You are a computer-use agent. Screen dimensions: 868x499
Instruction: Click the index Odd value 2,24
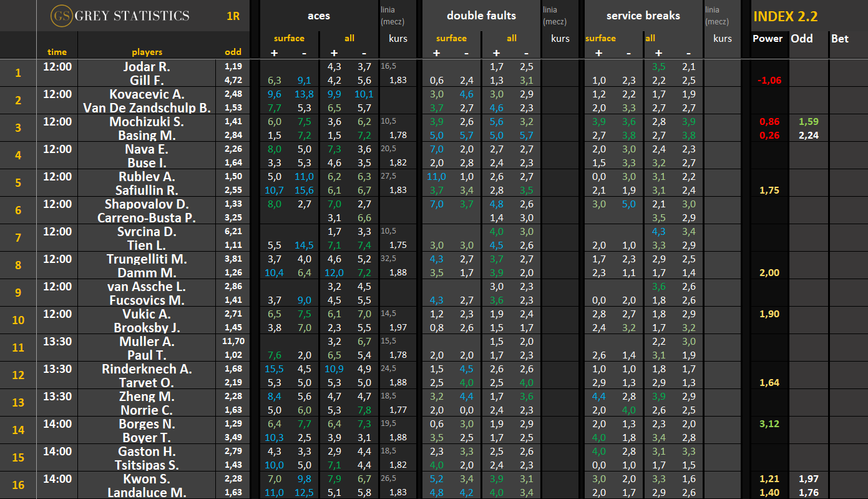click(809, 135)
